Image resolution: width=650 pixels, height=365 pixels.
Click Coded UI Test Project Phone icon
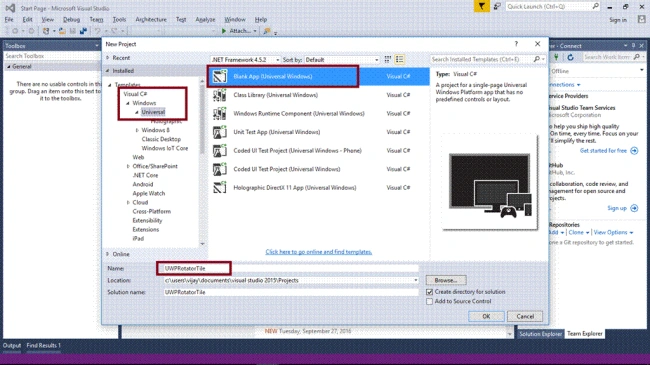pos(220,151)
